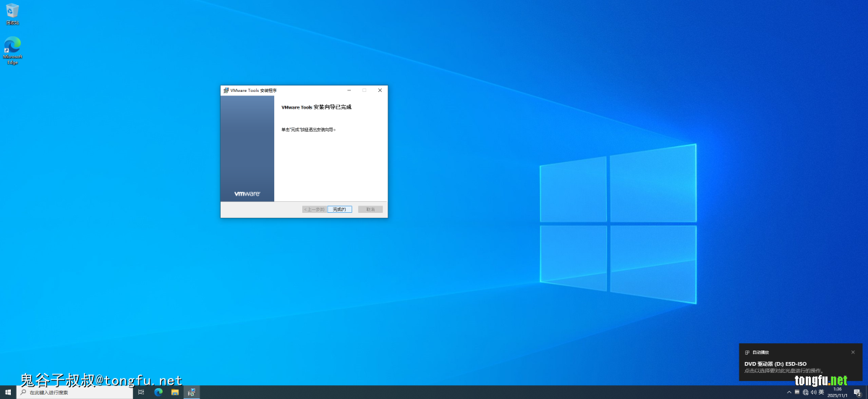Open the clock and date flyout
Viewport: 868px width, 399px height.
[838, 392]
